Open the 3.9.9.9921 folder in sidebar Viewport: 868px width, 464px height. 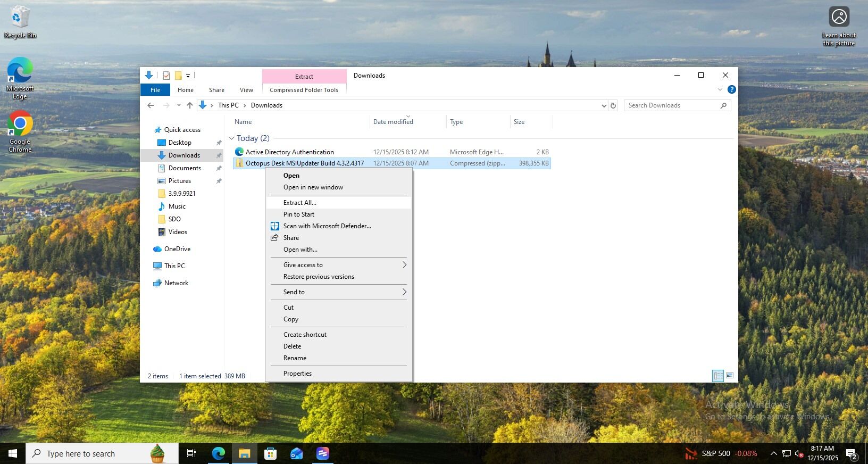coord(182,194)
